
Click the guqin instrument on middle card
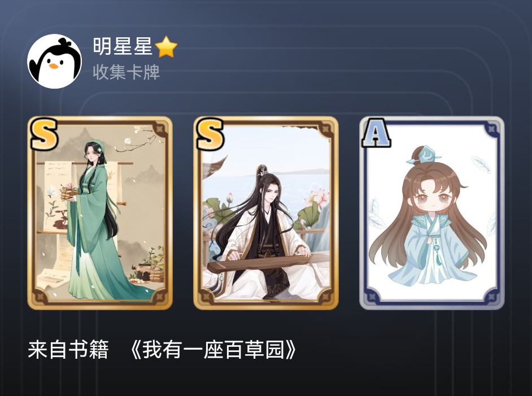point(268,262)
